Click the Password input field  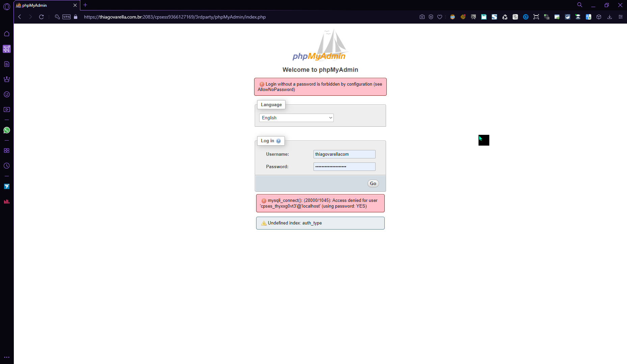coord(344,166)
